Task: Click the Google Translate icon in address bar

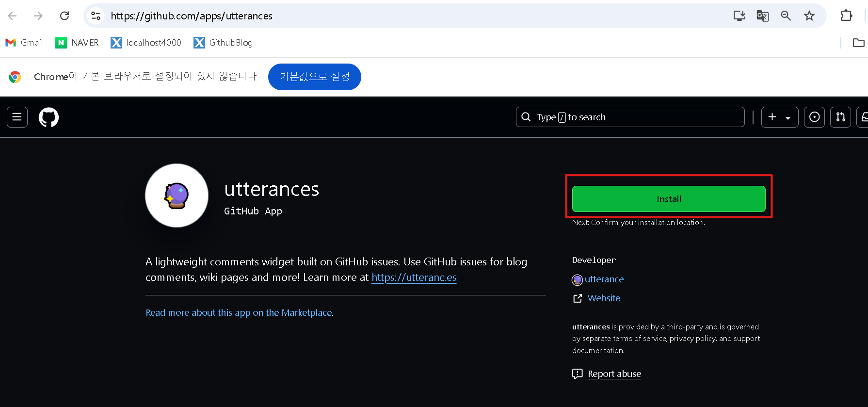Action: pyautogui.click(x=763, y=16)
